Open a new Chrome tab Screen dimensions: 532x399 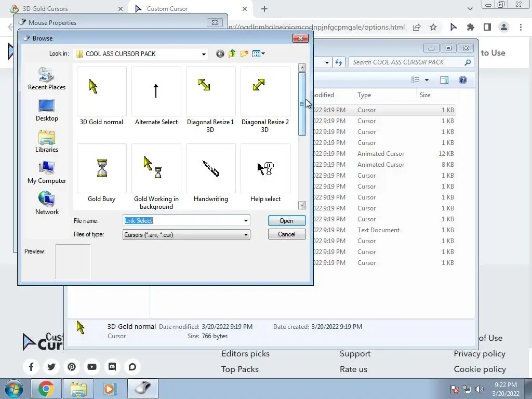(x=264, y=9)
